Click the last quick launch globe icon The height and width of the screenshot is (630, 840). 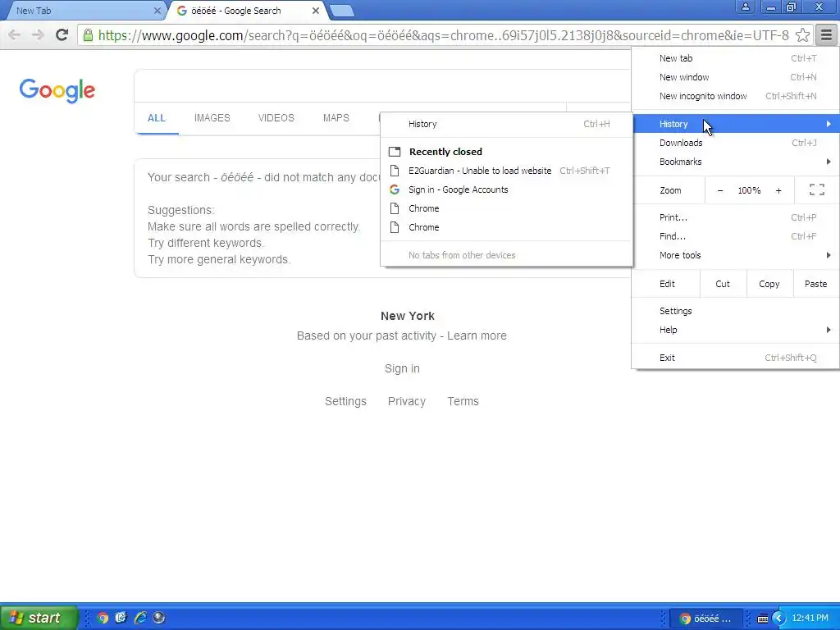tap(159, 618)
